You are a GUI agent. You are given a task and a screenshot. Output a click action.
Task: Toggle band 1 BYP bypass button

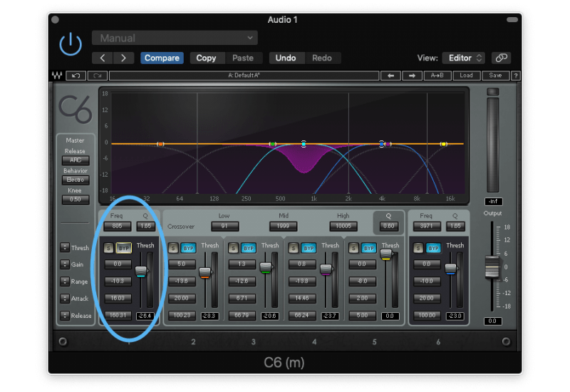(123, 248)
